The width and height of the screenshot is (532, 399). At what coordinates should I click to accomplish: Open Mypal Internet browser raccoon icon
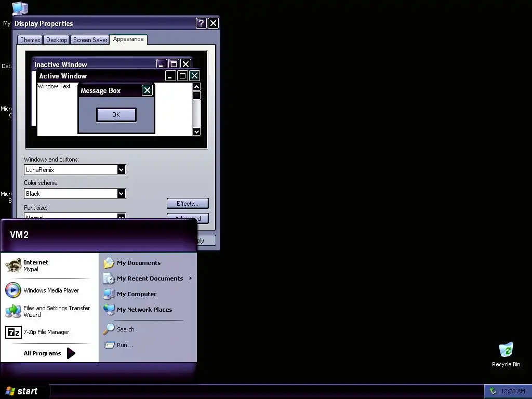click(x=13, y=265)
